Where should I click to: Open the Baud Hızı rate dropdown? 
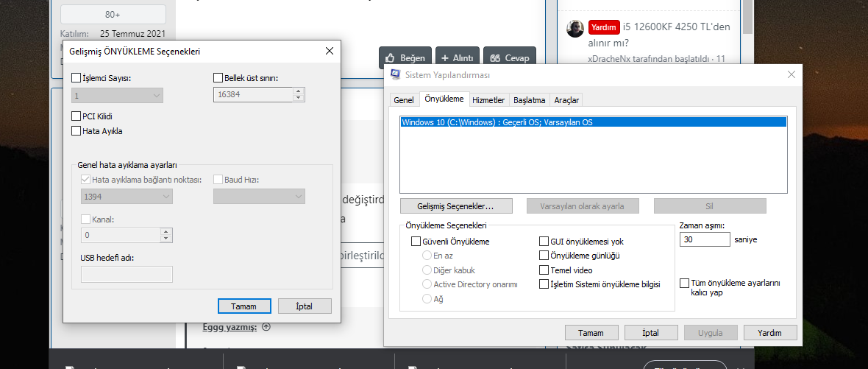(x=259, y=196)
